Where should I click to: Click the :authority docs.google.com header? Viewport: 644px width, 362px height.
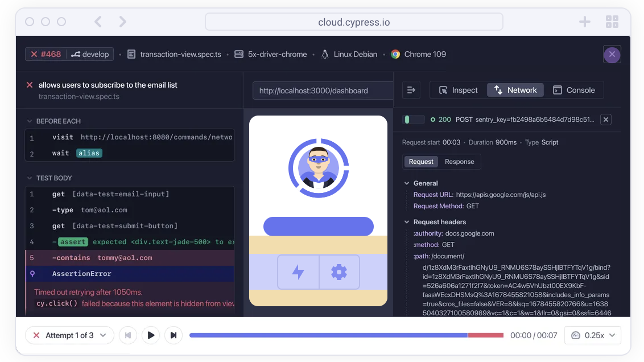pyautogui.click(x=453, y=233)
